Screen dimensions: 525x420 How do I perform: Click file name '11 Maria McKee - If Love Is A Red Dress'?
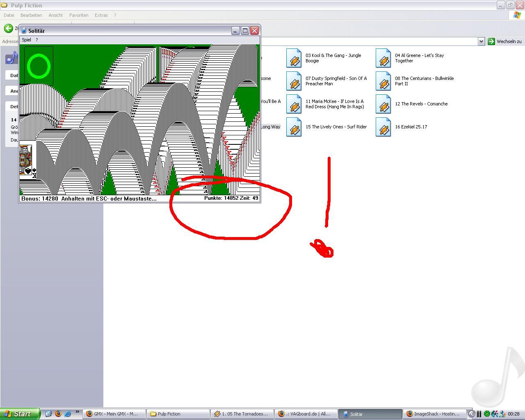click(335, 104)
